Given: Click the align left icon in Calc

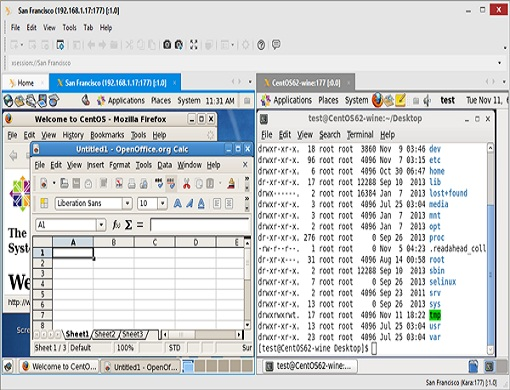Looking at the screenshot, I should pos(217,203).
